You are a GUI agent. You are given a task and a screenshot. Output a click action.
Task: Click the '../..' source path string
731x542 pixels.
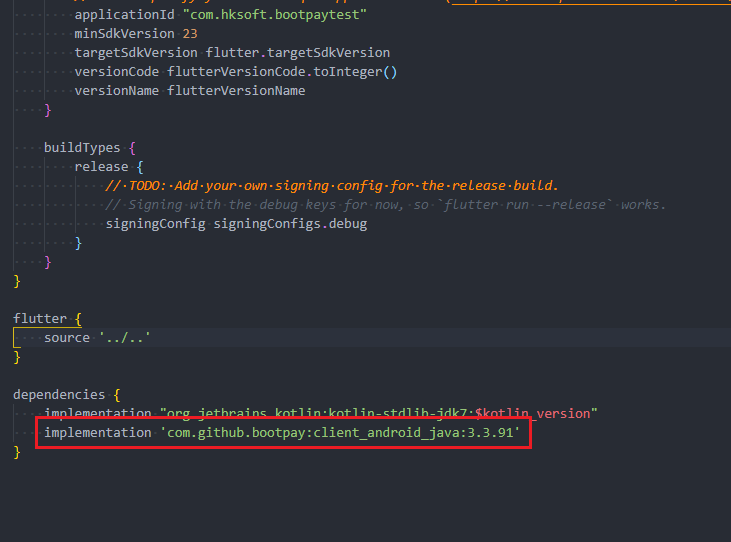click(x=123, y=337)
